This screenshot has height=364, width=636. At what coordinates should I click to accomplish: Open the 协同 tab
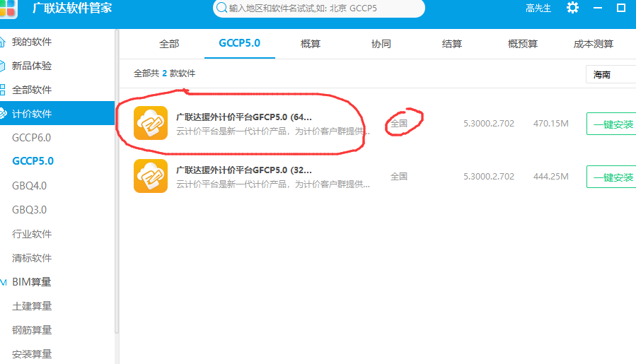coord(381,44)
